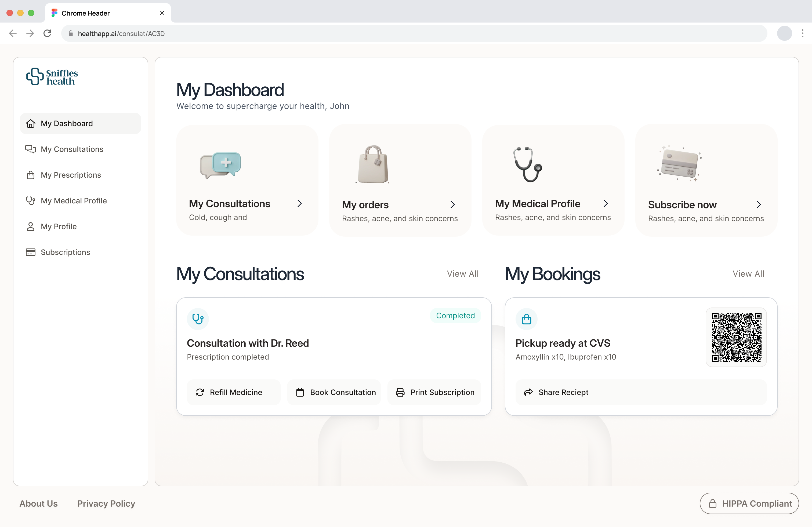Open My Prescriptions via the bag icon

[x=30, y=175]
